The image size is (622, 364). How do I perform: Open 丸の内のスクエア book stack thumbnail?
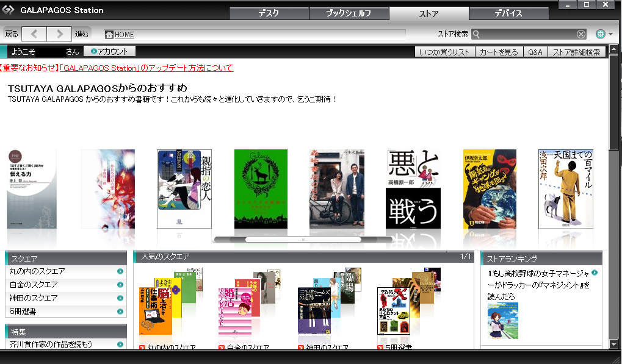pyautogui.click(x=170, y=302)
